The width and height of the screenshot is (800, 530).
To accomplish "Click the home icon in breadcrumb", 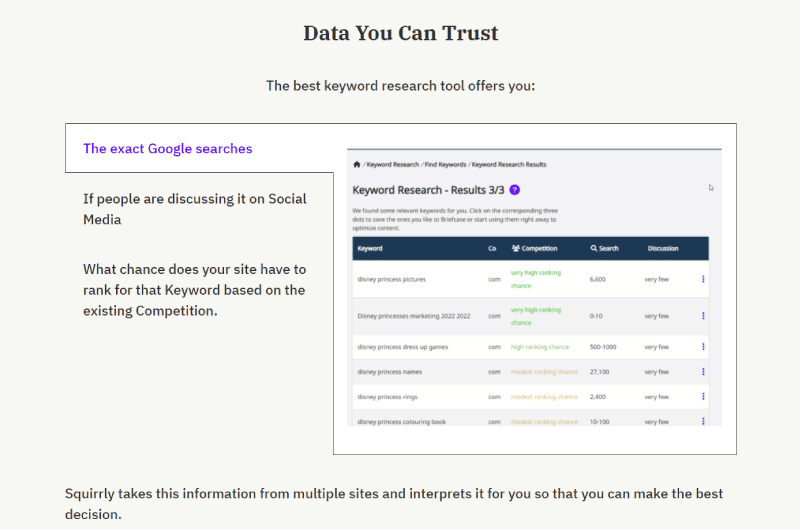I will (x=357, y=164).
